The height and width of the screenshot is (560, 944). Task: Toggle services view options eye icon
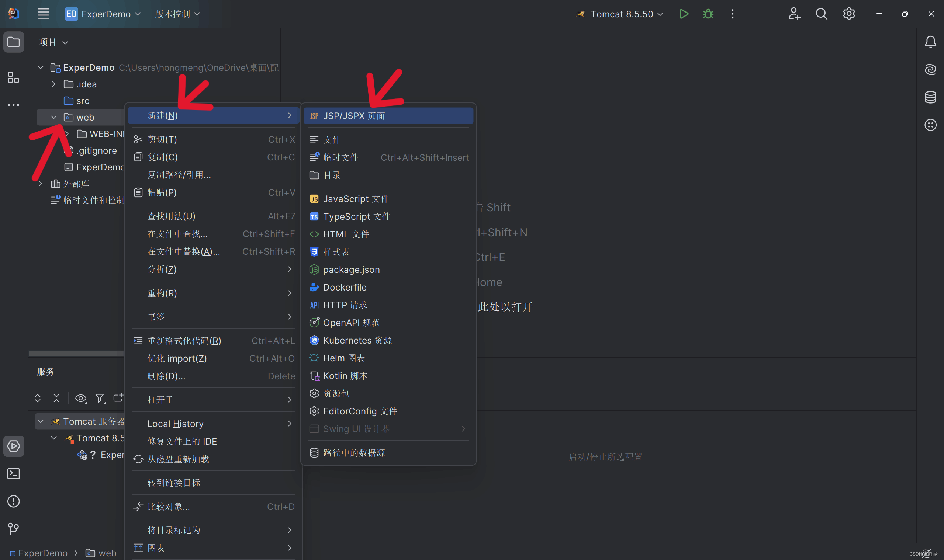81,398
